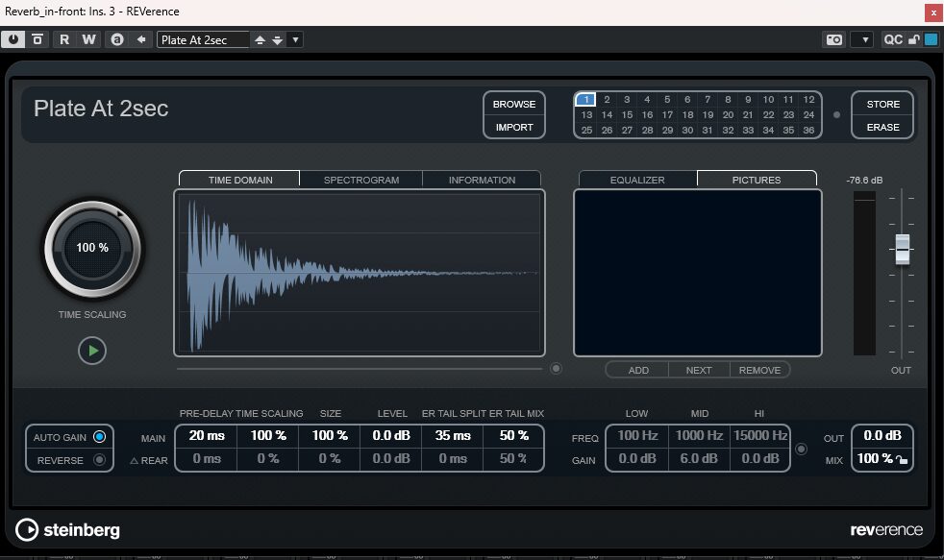Load previous preset with the up arrow
The width and height of the screenshot is (944, 560).
pyautogui.click(x=261, y=40)
